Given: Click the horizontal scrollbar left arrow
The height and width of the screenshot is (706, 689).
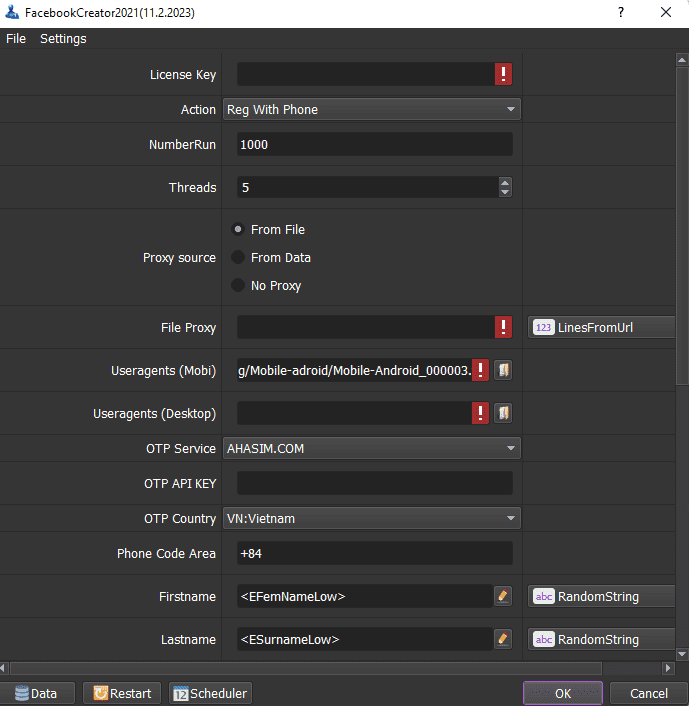Looking at the screenshot, I should (x=3, y=668).
